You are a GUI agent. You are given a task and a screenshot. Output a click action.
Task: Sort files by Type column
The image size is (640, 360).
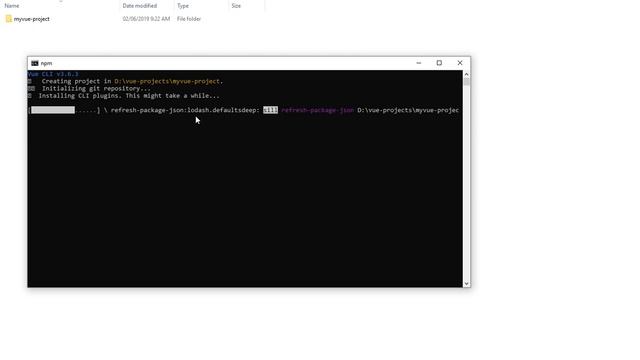pos(183,6)
